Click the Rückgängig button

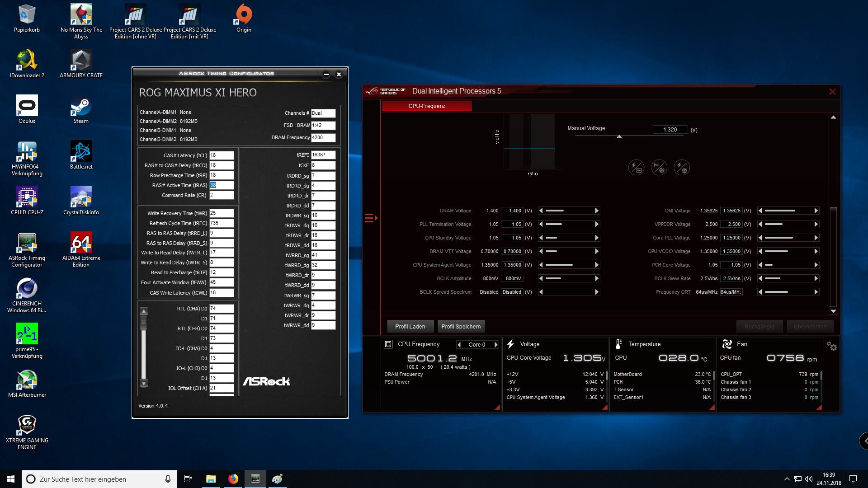pos(759,326)
